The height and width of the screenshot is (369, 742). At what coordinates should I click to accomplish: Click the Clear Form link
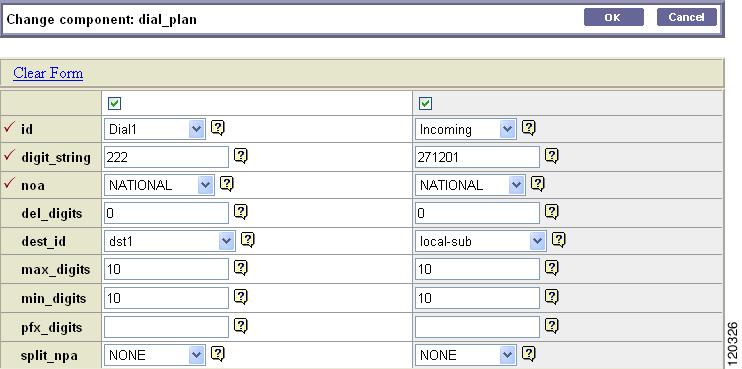(48, 73)
